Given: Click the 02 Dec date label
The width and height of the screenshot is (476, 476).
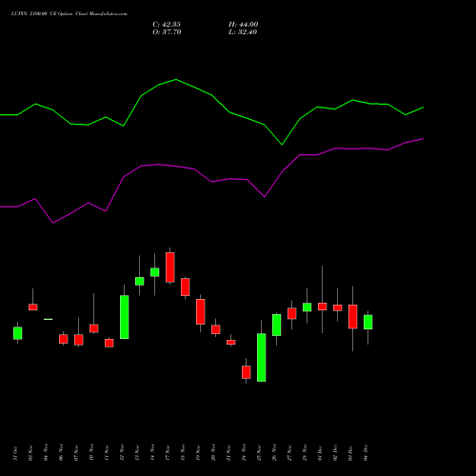Looking at the screenshot, I should [335, 453].
